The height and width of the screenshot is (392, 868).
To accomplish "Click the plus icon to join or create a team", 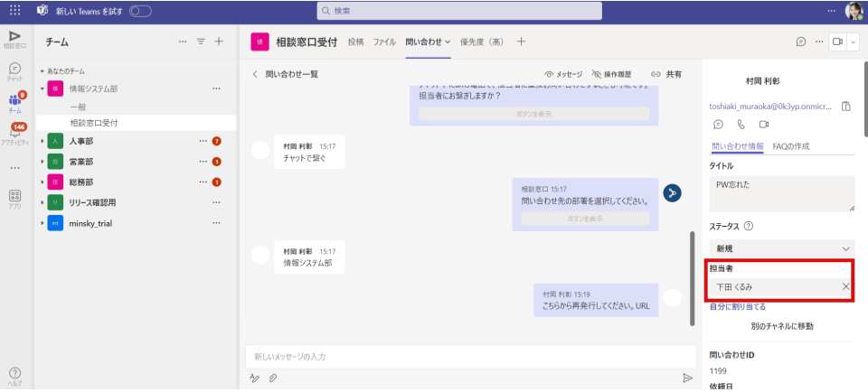I will (219, 42).
